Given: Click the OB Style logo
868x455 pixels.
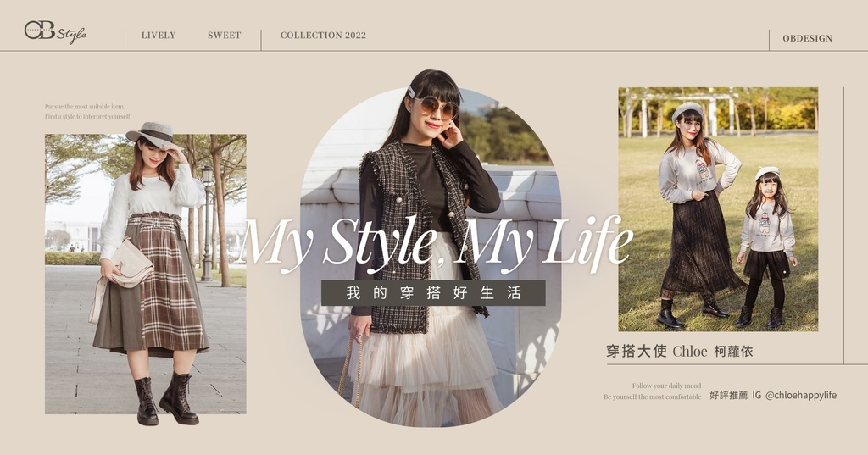Looking at the screenshot, I should coord(55,32).
